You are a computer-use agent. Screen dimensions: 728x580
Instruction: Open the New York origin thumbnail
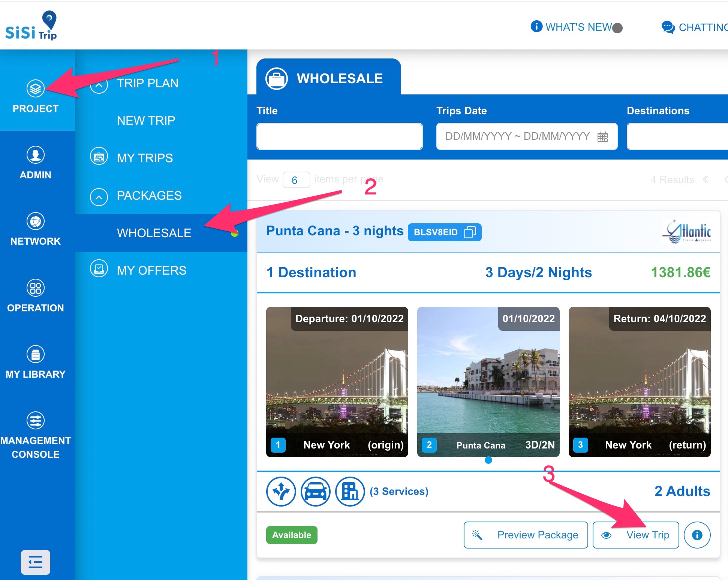(337, 382)
